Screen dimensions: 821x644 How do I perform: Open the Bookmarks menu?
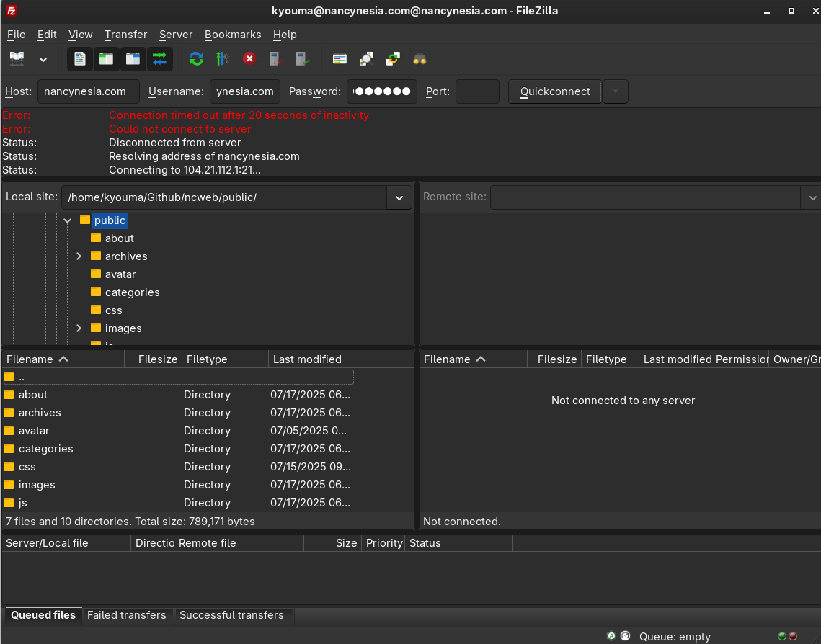point(233,35)
